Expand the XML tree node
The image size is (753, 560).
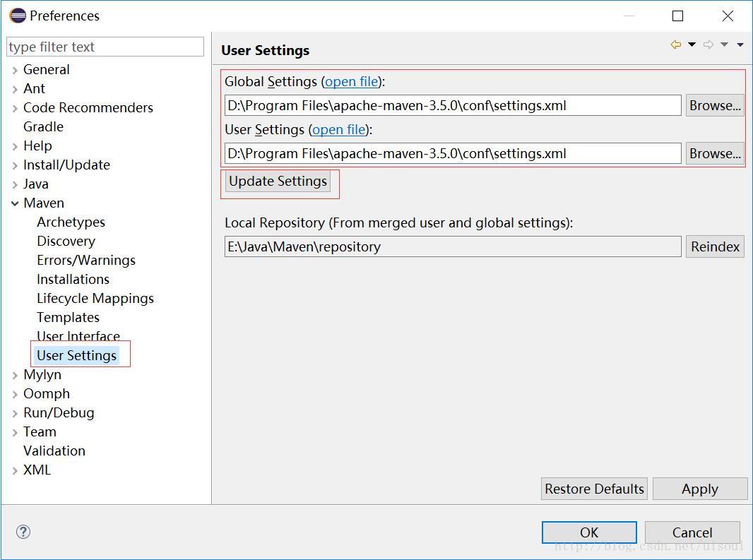coord(15,471)
